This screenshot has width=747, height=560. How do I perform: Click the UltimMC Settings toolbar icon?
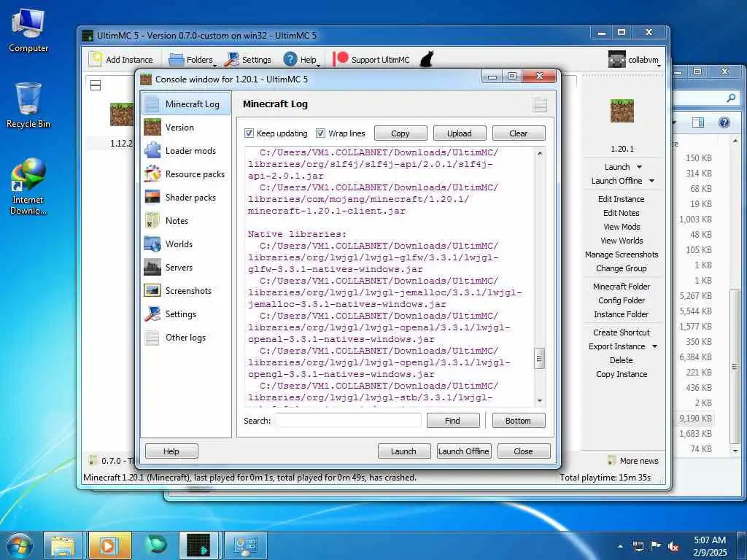point(231,60)
